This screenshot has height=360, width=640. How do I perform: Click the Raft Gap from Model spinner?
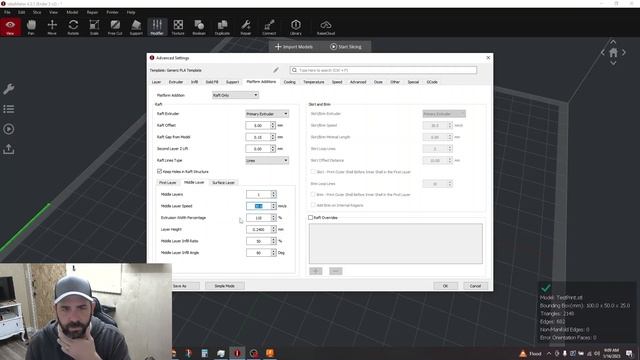coord(273,137)
